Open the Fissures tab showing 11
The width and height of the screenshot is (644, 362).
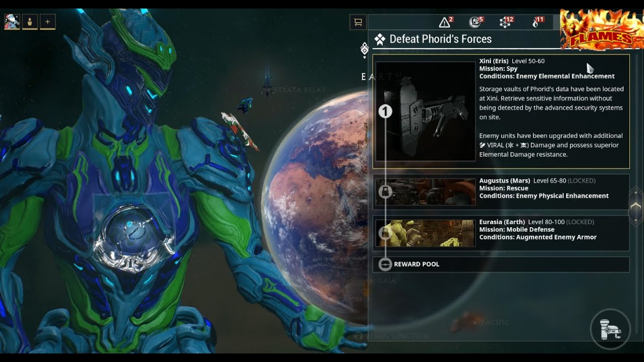click(x=538, y=22)
